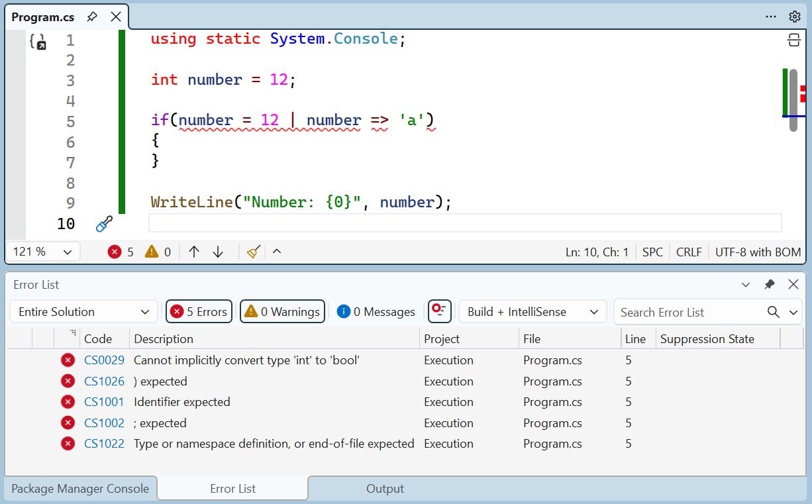Open the editor tab overflow ellipsis menu
Image resolution: width=812 pixels, height=504 pixels.
[771, 17]
